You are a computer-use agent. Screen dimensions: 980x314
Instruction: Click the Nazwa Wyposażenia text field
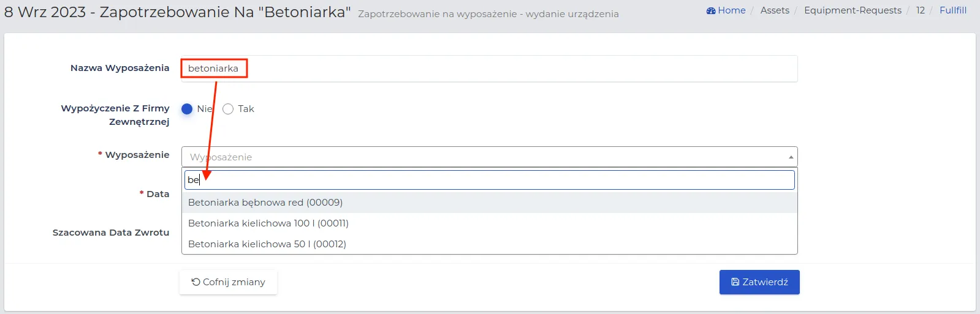point(489,69)
